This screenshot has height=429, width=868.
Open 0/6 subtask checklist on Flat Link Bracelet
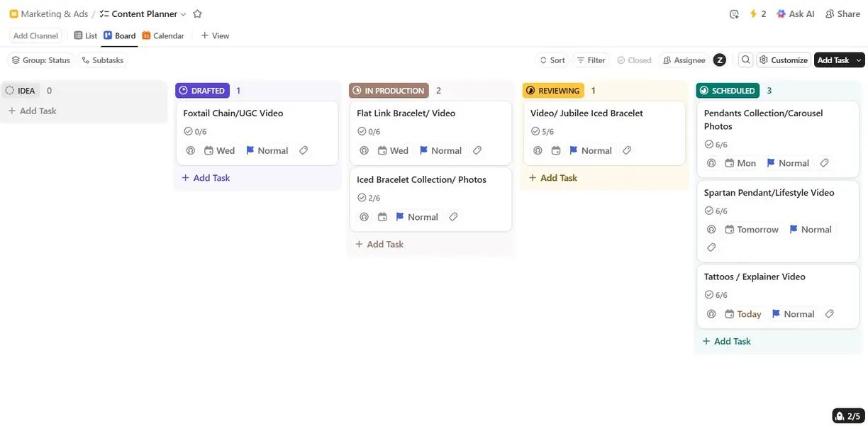[x=369, y=132]
